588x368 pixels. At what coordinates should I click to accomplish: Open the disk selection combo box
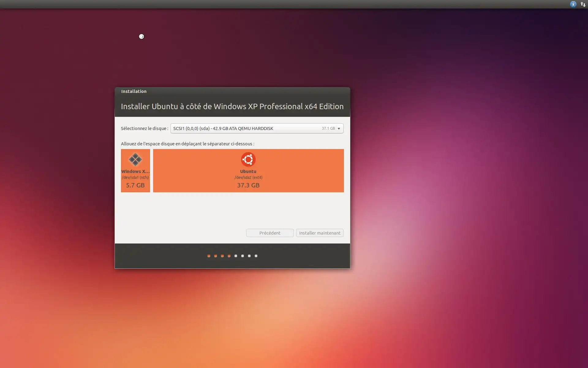pyautogui.click(x=245, y=128)
